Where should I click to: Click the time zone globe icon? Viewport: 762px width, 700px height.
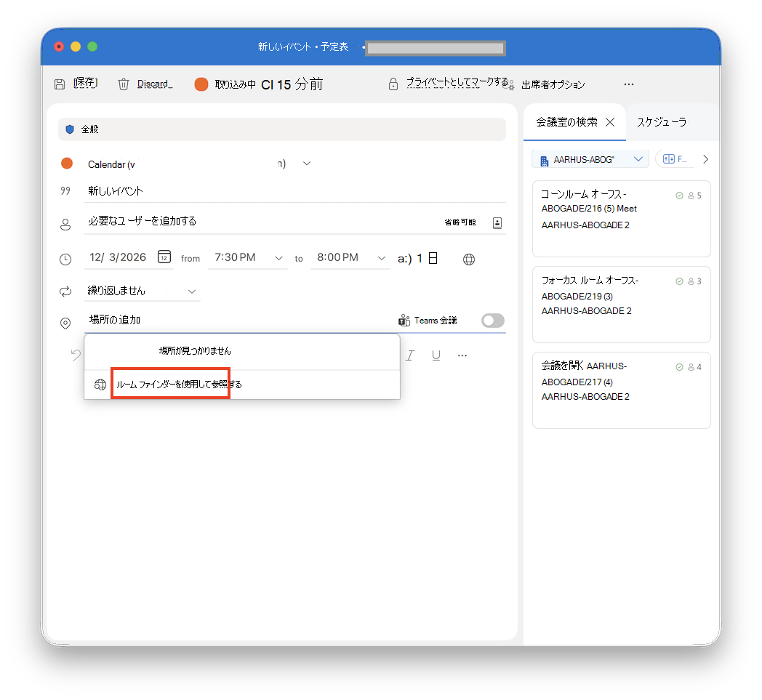point(469,260)
